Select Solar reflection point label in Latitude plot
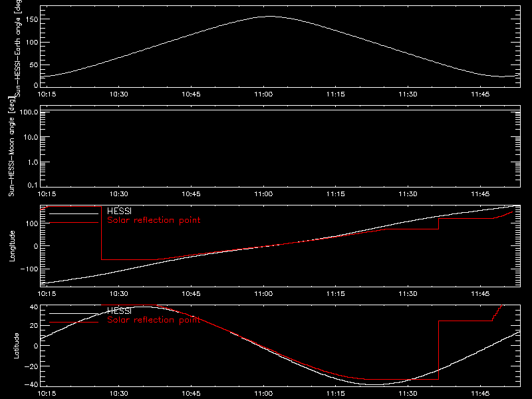 (x=154, y=320)
